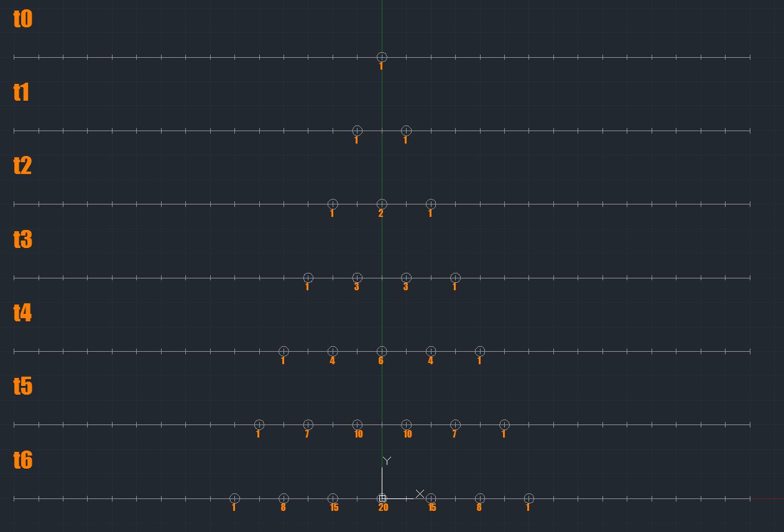Click the leftmost circle on row t5
The width and height of the screenshot is (784, 532).
(x=259, y=424)
